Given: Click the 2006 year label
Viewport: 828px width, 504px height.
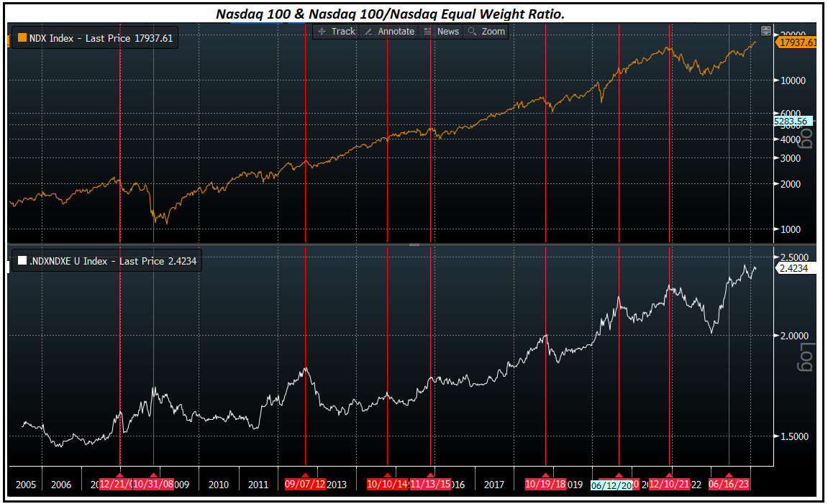Looking at the screenshot, I should click(x=60, y=485).
